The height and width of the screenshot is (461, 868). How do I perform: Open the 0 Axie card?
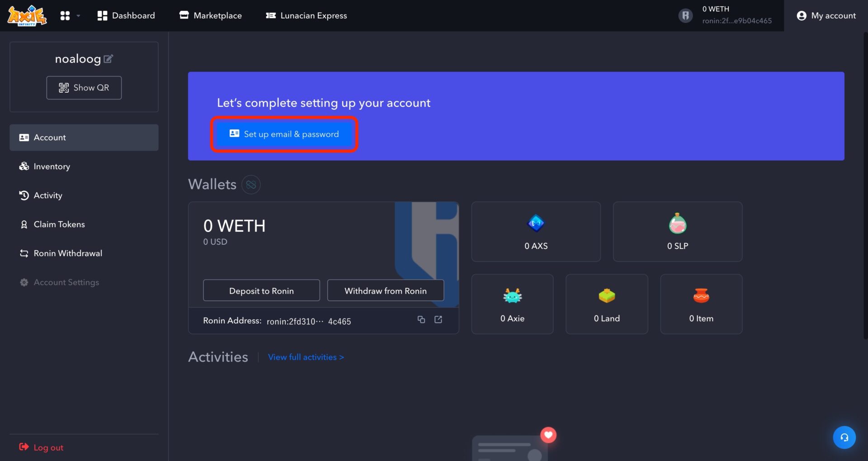pyautogui.click(x=512, y=304)
